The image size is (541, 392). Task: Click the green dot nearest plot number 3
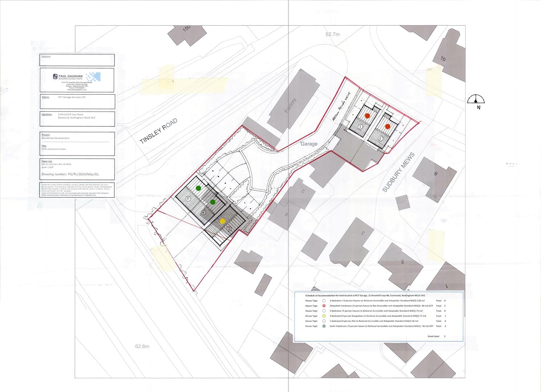[x=198, y=188]
